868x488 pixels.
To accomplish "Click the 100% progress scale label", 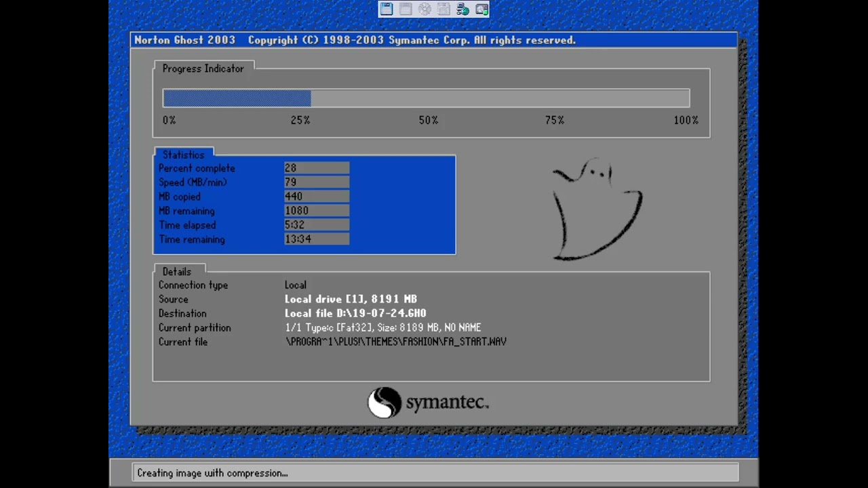I will point(686,120).
